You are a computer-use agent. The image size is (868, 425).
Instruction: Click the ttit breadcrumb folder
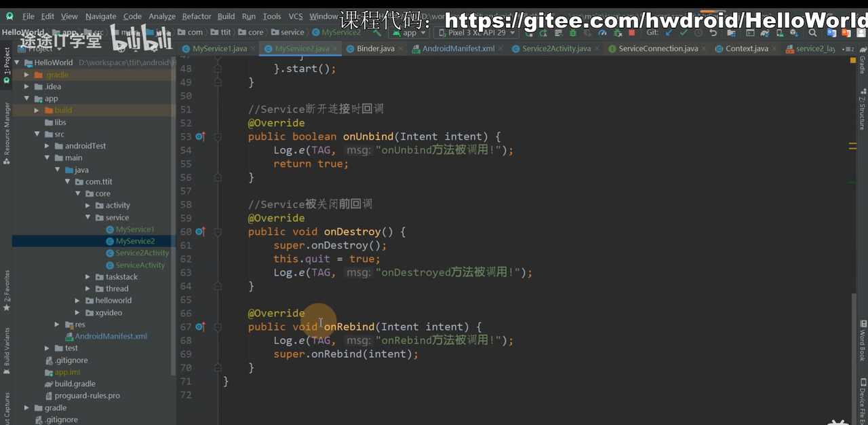click(220, 32)
